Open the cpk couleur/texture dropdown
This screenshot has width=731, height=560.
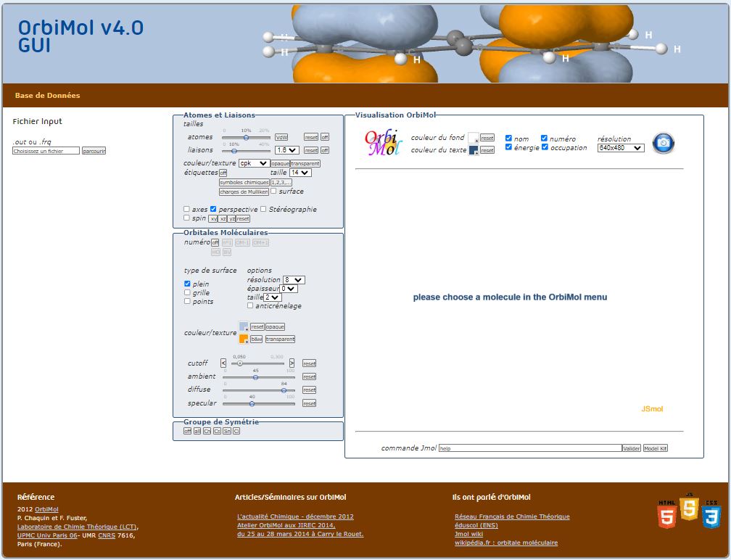coord(254,163)
